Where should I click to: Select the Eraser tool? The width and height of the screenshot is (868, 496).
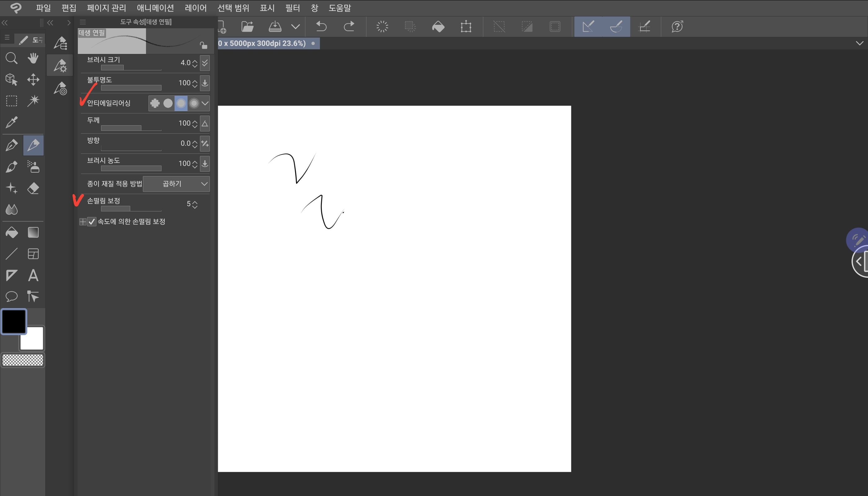click(x=33, y=188)
